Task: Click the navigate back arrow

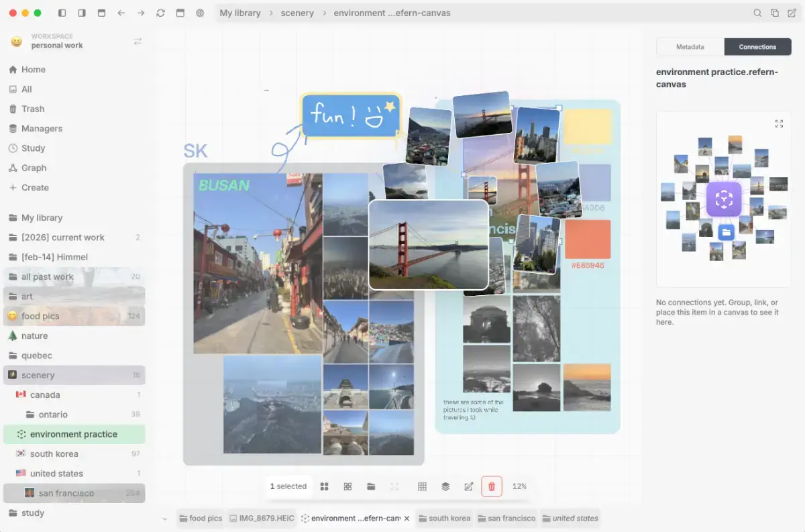Action: [x=121, y=13]
